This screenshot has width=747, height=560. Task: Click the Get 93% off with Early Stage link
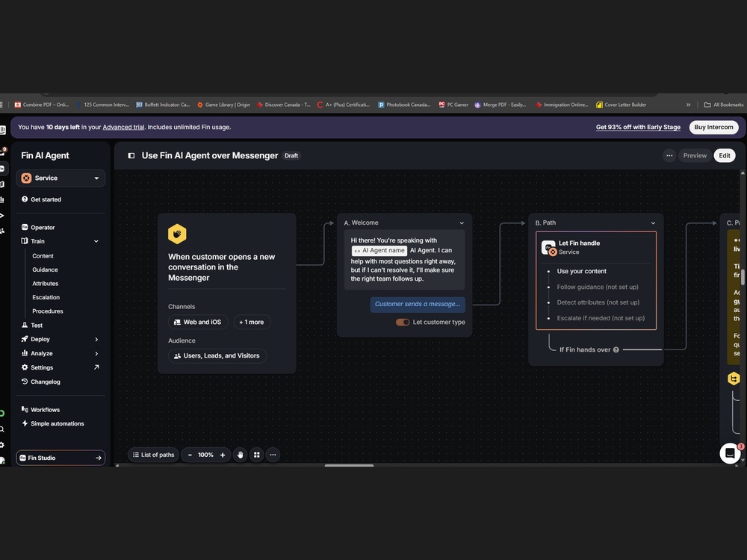coord(638,127)
